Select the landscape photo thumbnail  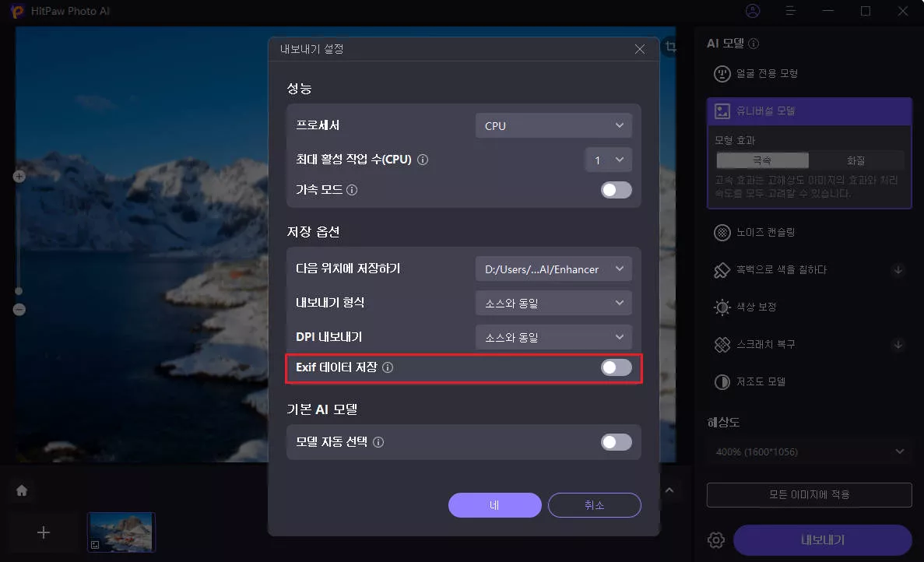[x=121, y=532]
